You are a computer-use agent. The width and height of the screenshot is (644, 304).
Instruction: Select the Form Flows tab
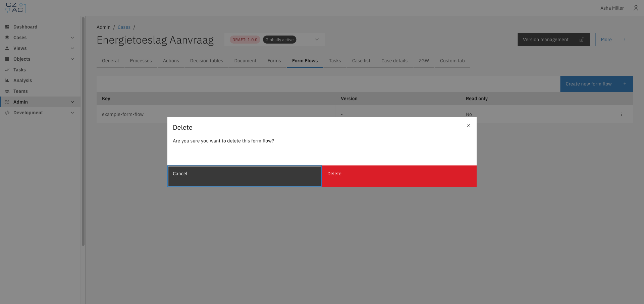305,61
